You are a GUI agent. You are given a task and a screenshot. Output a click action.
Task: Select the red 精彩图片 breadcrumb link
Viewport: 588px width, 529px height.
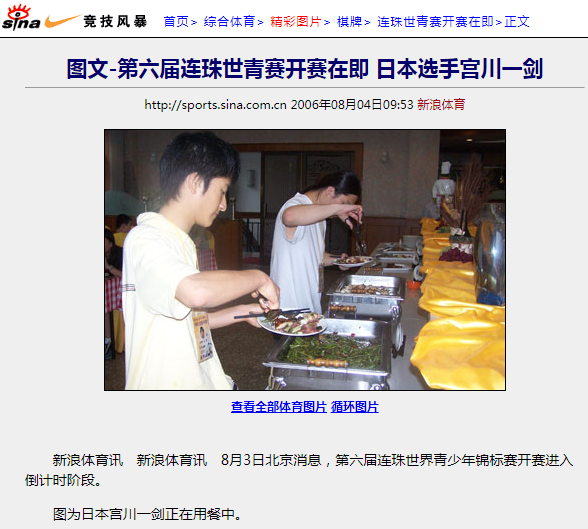[296, 22]
